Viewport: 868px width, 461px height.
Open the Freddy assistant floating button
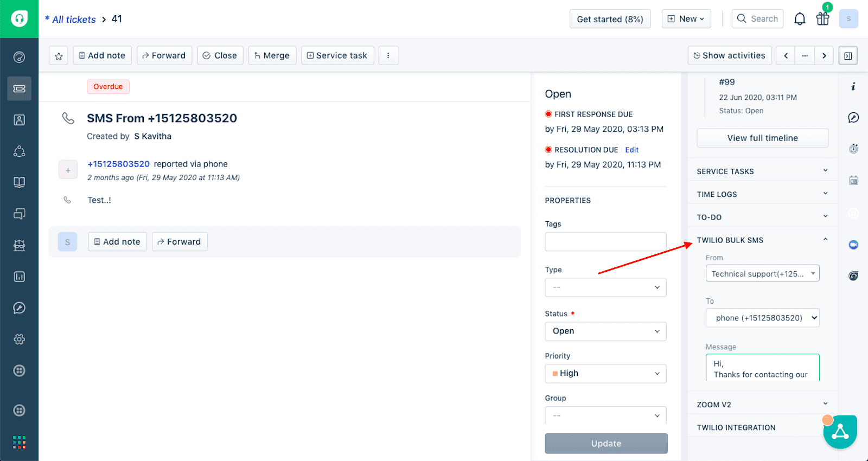tap(840, 432)
